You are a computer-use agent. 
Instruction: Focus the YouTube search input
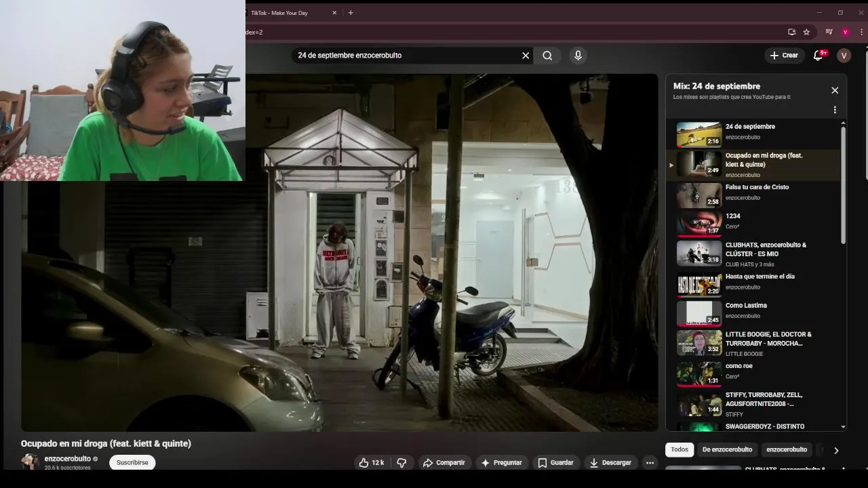tap(406, 56)
